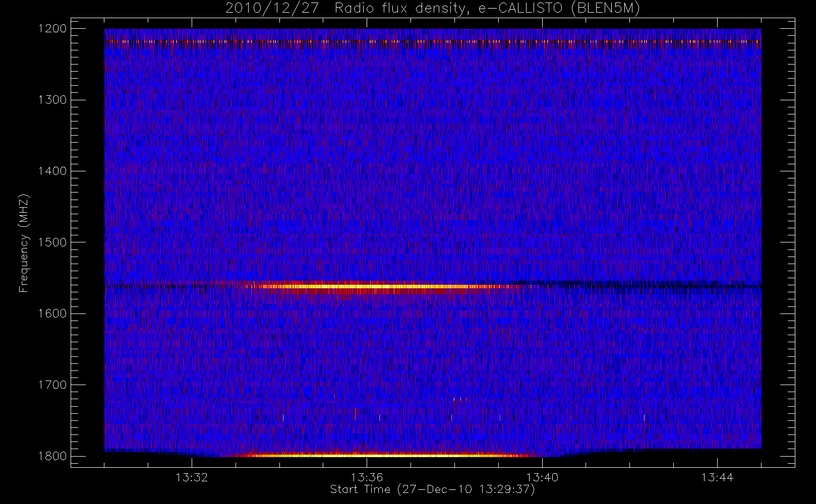Click the 1800 frequency tick label
This screenshot has width=816, height=504.
(52, 456)
